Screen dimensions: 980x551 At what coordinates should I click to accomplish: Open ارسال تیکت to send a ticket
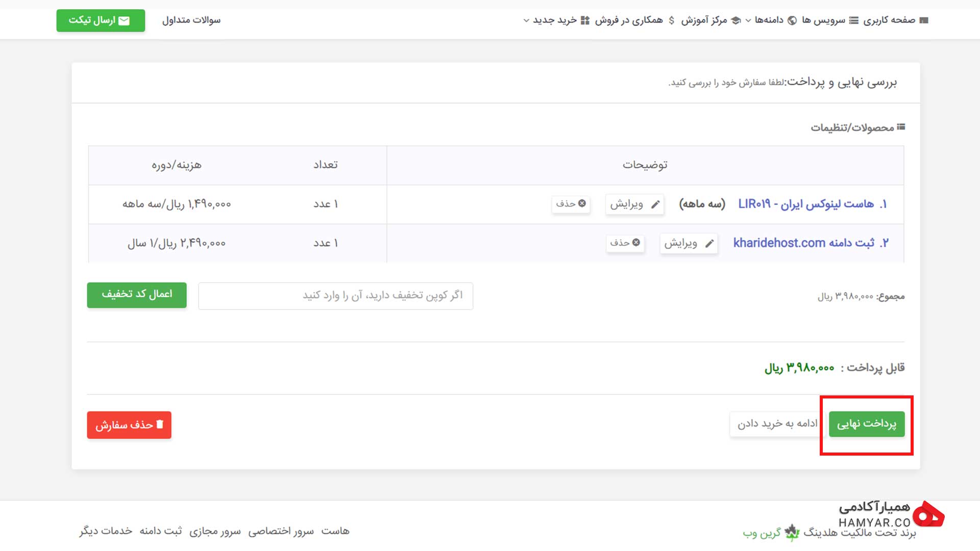pos(101,20)
